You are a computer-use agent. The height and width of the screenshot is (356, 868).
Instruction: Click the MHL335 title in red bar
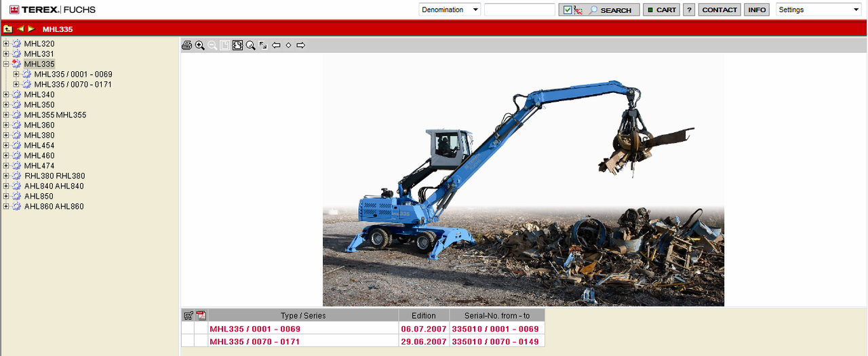tap(58, 29)
